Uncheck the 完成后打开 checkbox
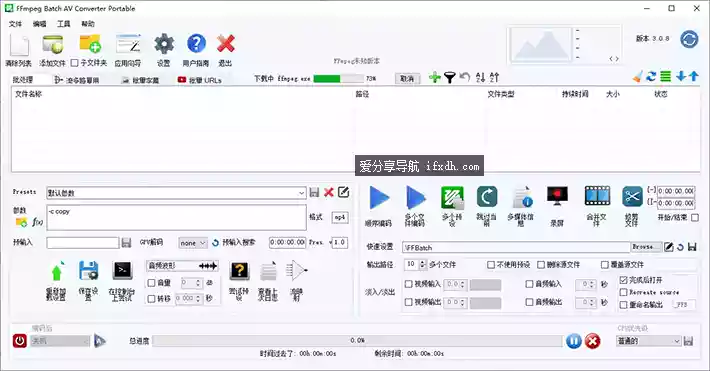Viewport: 710px width, 371px height. [623, 280]
